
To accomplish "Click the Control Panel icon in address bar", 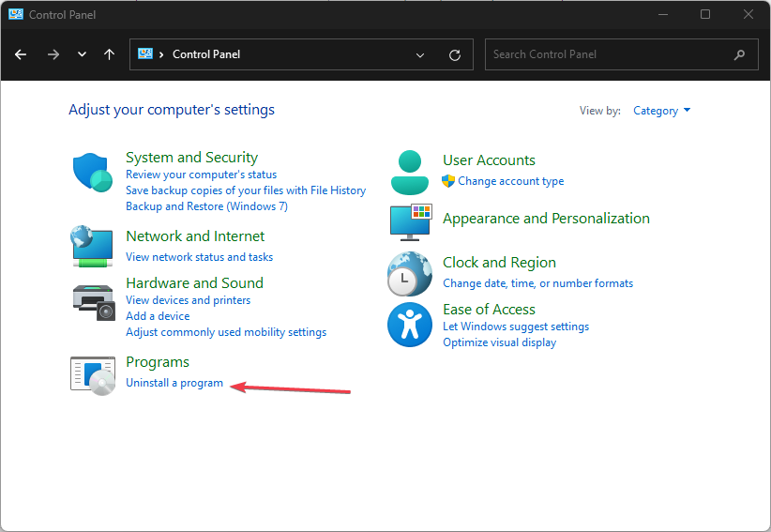I will 145,53.
